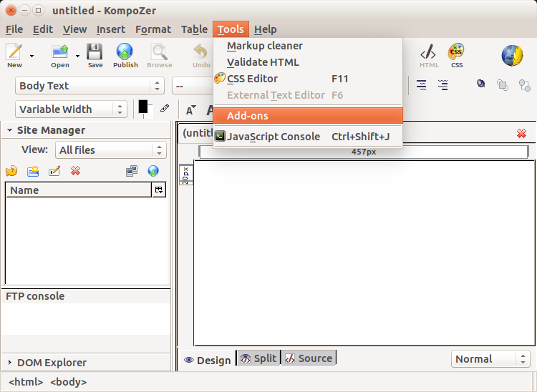Close the Tools menu via Tools header
The width and height of the screenshot is (537, 392).
click(x=231, y=29)
